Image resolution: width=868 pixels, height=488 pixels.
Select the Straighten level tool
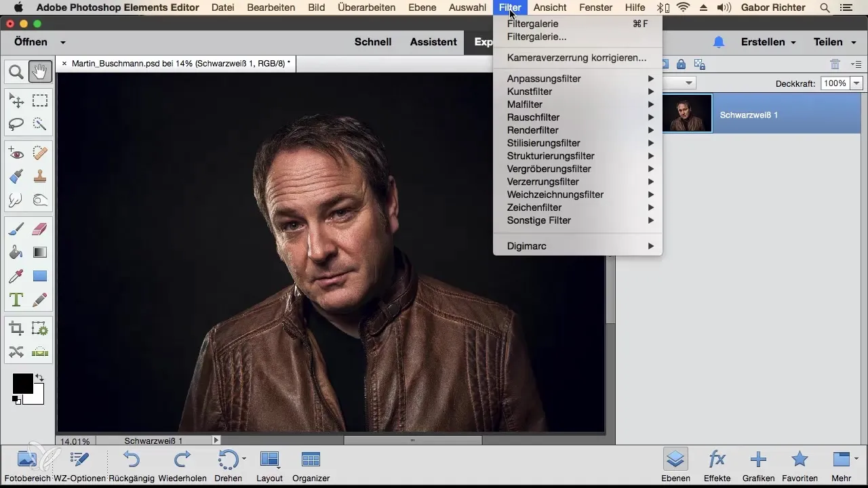(40, 352)
